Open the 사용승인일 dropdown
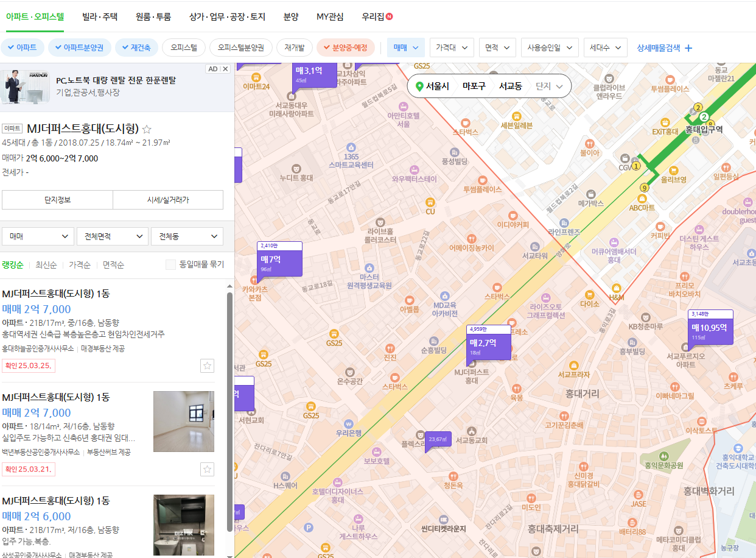Screen dimensions: 756x558 coord(550,48)
